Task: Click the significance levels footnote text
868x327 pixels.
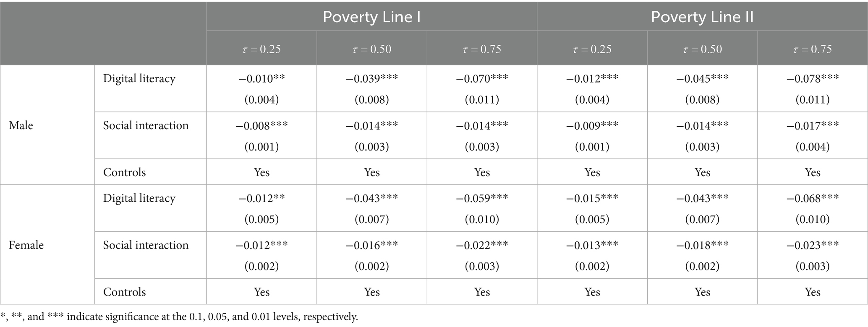Action: click(179, 317)
